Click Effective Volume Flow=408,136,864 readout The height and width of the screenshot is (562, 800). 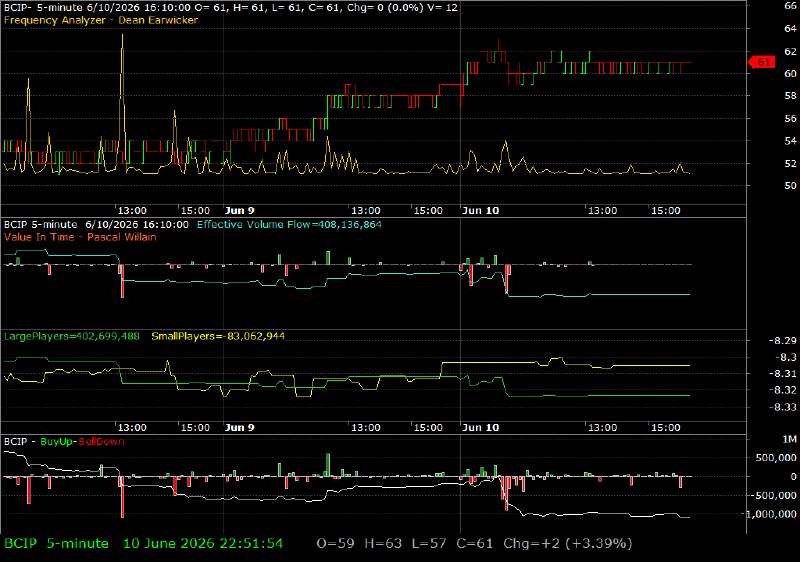[289, 224]
